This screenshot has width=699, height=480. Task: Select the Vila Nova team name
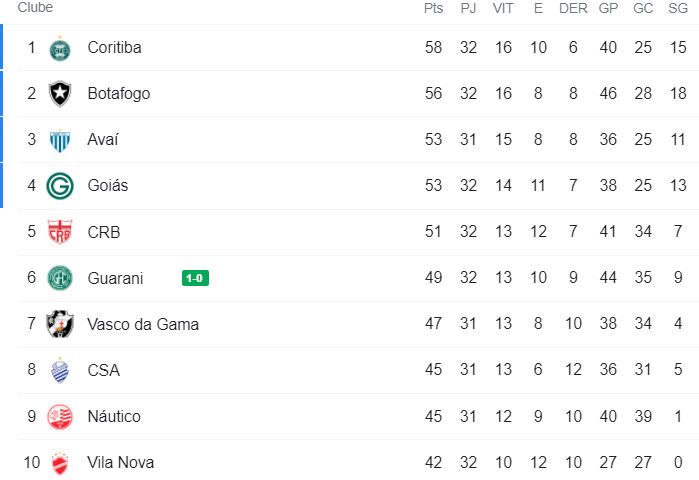(120, 462)
